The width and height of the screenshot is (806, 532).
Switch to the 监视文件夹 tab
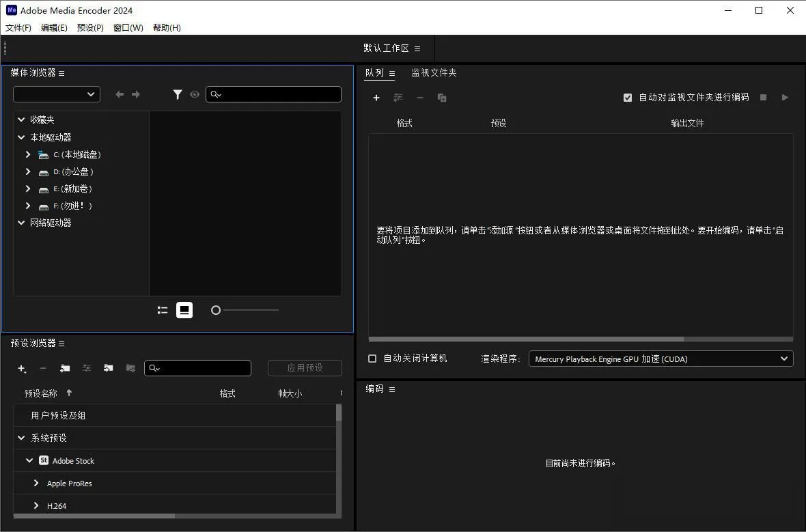click(x=434, y=72)
